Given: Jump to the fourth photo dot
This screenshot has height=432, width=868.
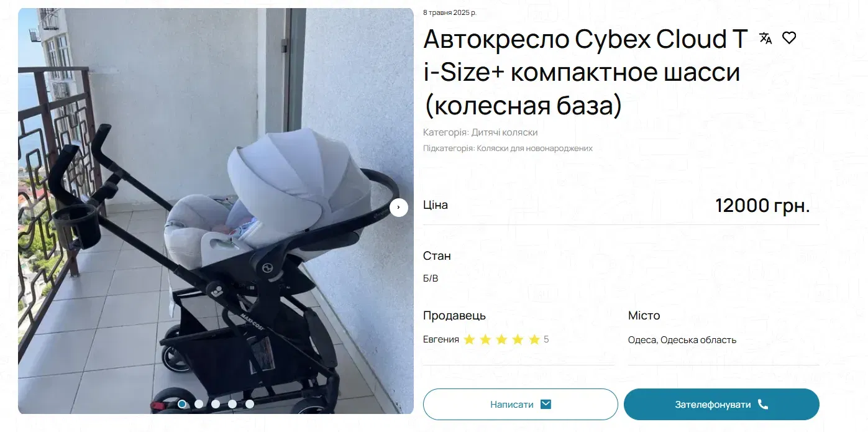Looking at the screenshot, I should pos(232,404).
